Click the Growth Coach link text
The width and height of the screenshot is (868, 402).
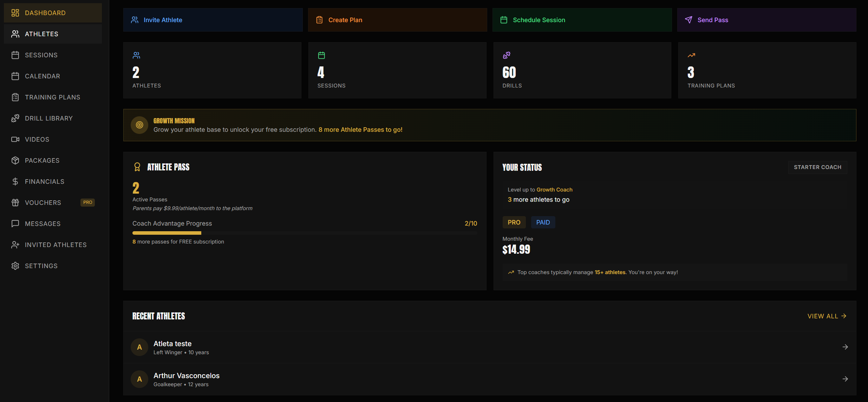[x=554, y=190]
